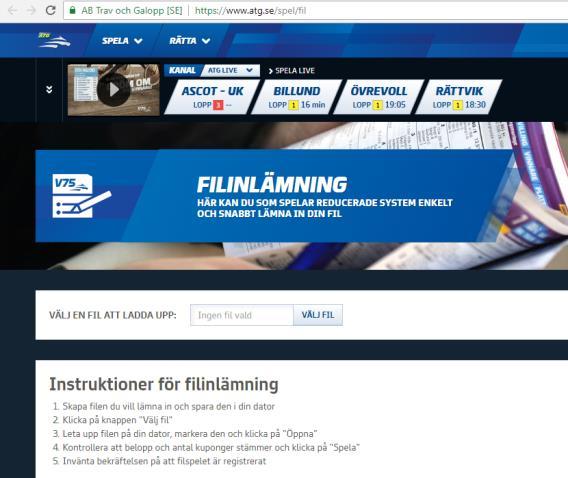Click the 'Instruktioner för filinlämning' heading
The width and height of the screenshot is (568, 478).
coord(164,384)
